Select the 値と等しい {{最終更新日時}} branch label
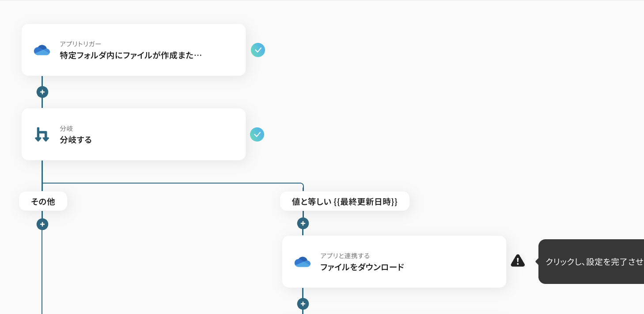 coord(345,201)
